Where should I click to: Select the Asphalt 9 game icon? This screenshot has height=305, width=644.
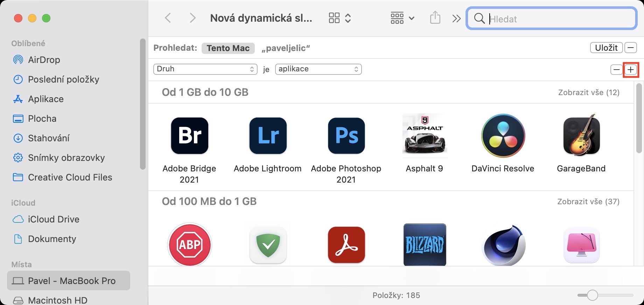click(x=425, y=136)
